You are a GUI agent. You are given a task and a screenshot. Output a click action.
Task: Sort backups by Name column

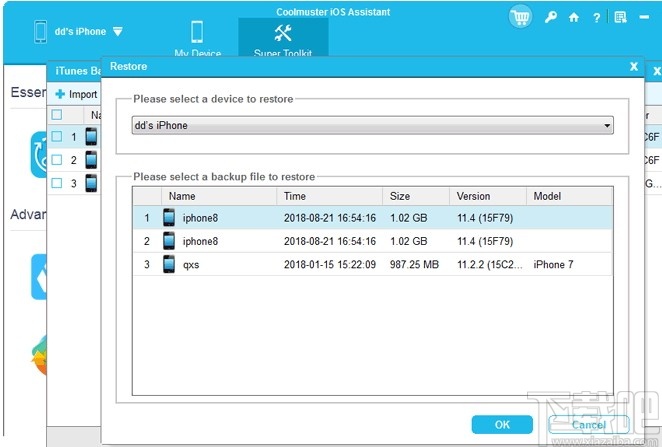[219, 196]
